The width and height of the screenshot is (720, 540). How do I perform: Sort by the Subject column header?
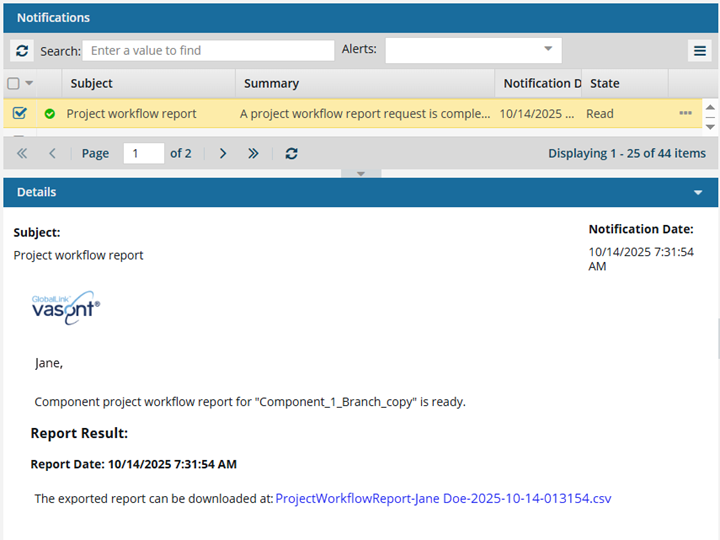pos(92,84)
